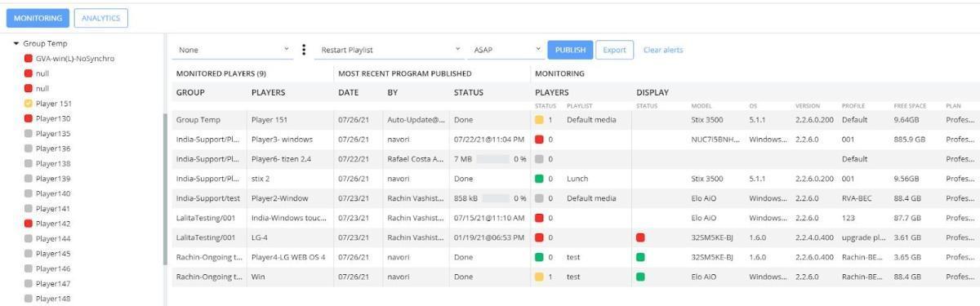Click green player status icon for Player4-LG WEB OS 4
The height and width of the screenshot is (306, 980).
[x=539, y=256]
